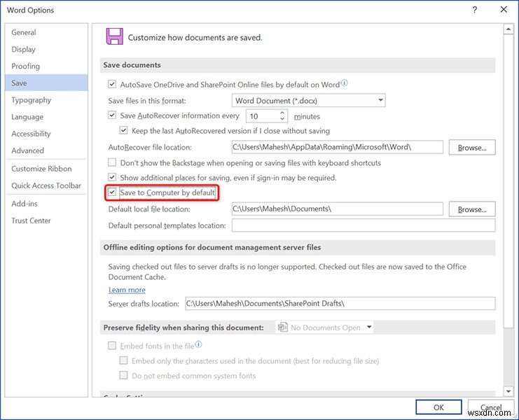Open the Proofing options category

26,66
